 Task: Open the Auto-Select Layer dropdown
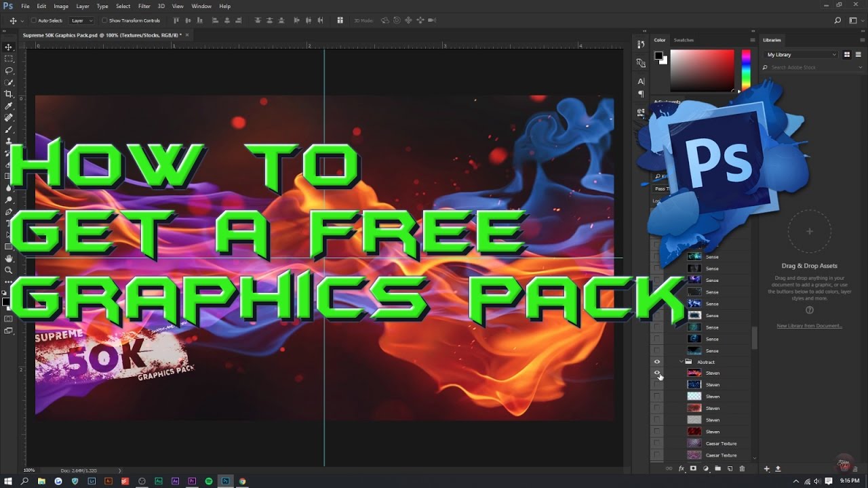82,20
